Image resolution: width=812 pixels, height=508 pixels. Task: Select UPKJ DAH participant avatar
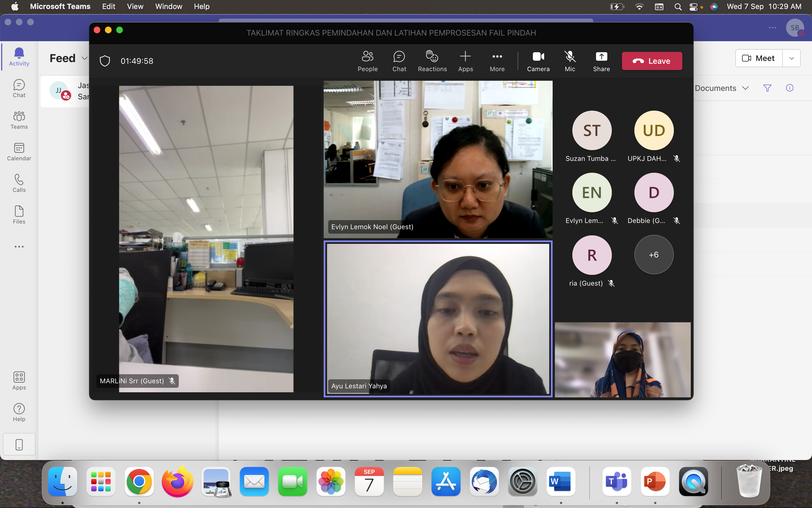pos(654,130)
